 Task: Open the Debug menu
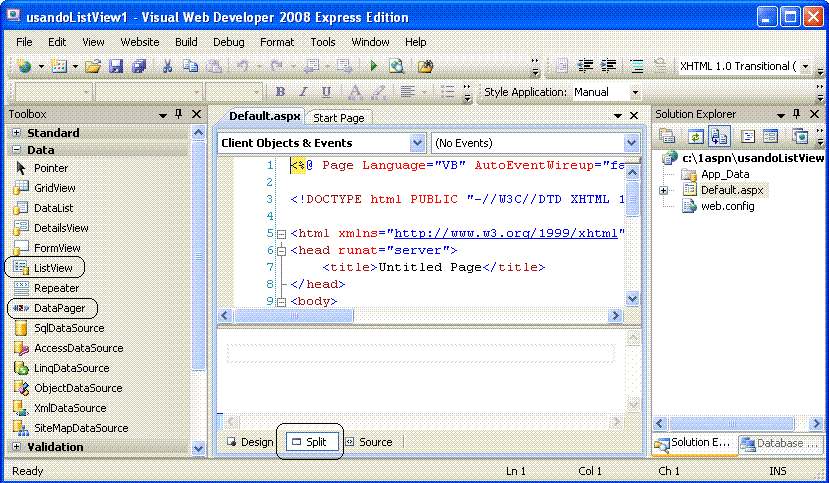pos(228,42)
